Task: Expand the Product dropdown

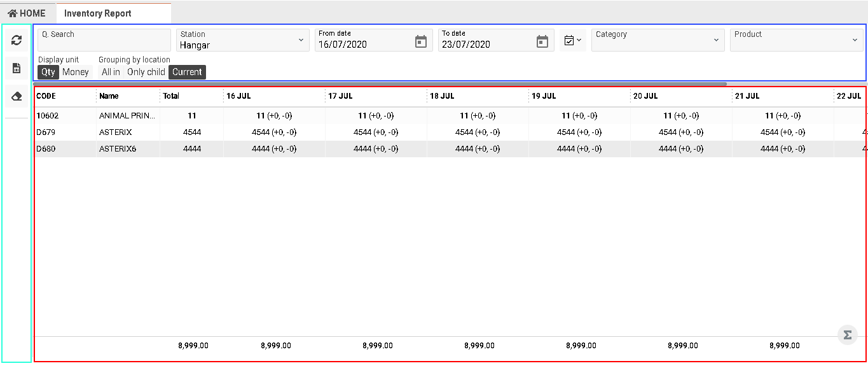Action: (x=796, y=40)
